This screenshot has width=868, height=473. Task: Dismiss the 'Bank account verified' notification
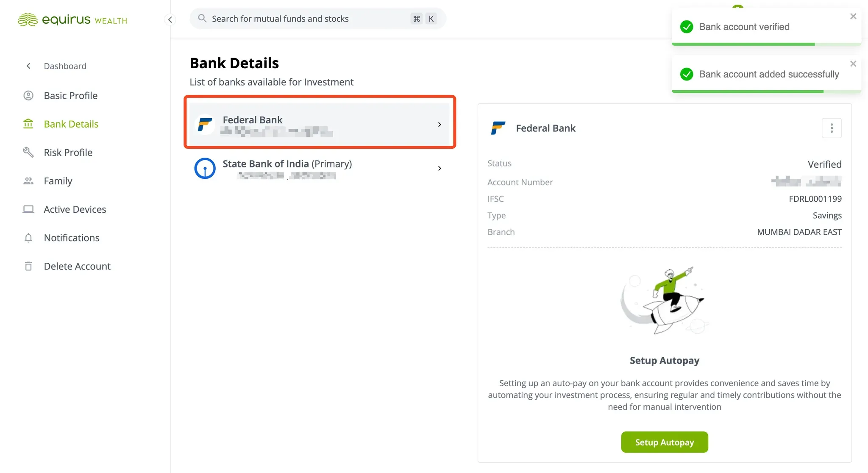click(x=853, y=17)
